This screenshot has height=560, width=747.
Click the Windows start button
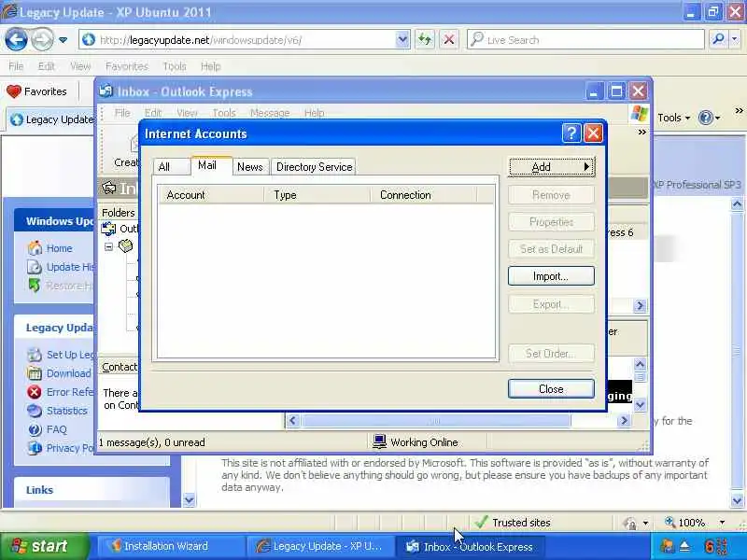click(44, 546)
